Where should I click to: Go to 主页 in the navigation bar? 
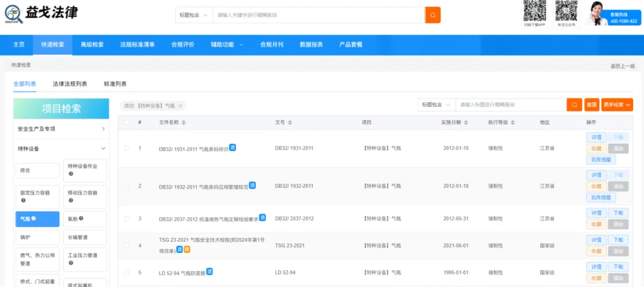[x=19, y=45]
